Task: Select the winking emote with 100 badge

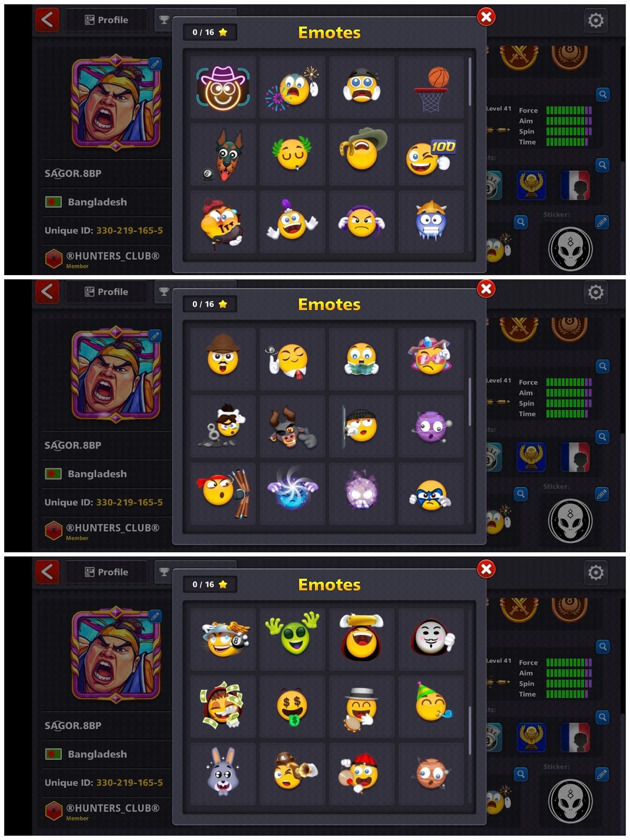Action: pyautogui.click(x=431, y=155)
